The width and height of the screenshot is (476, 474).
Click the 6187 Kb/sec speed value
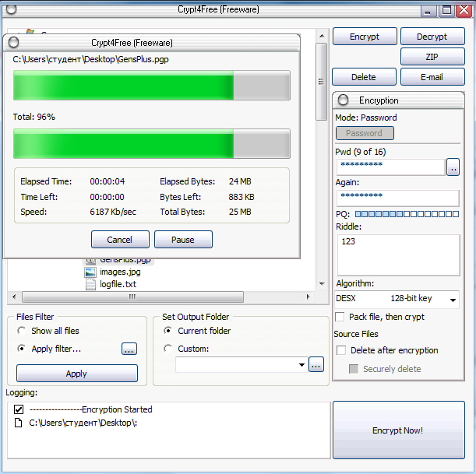(113, 212)
